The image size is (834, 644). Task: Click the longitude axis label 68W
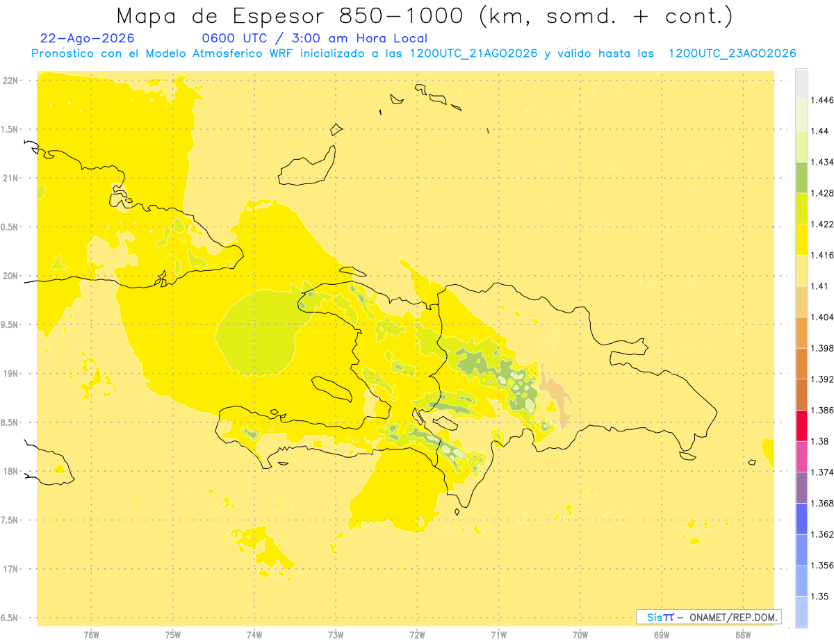tap(743, 634)
